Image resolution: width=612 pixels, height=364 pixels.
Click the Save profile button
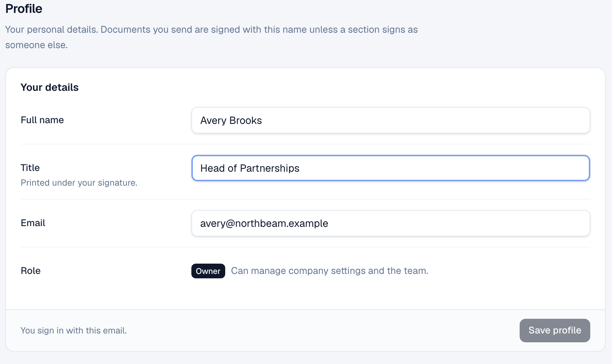coord(555,330)
